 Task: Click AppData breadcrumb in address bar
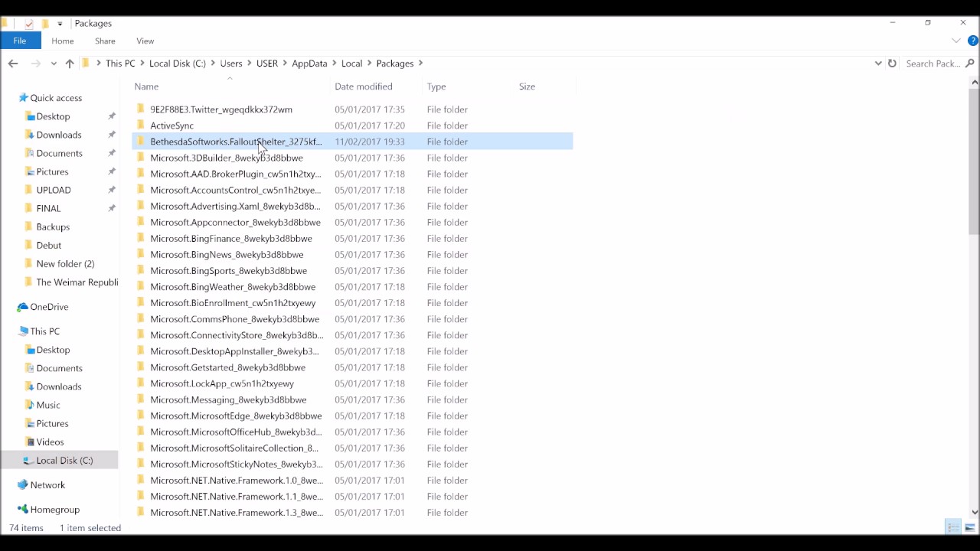coord(309,64)
